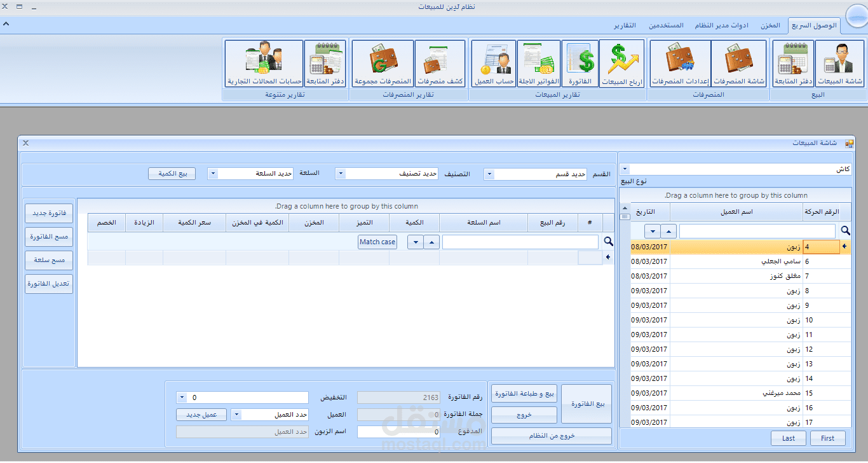Select row with customer مغلق كنوز

741,276
